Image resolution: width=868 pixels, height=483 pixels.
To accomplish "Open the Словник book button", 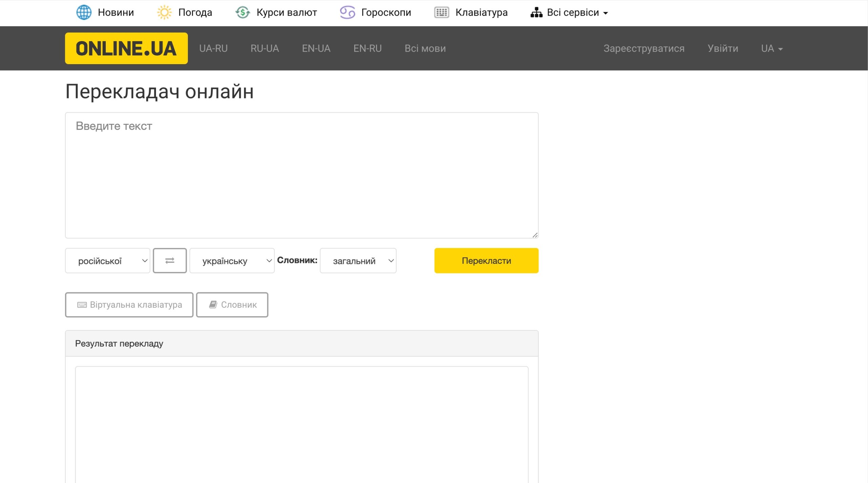I will tap(232, 305).
